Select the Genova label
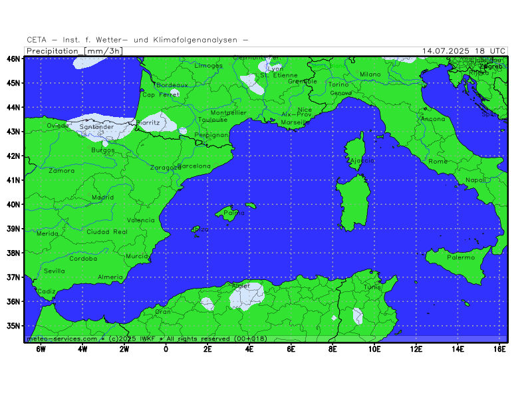The width and height of the screenshot is (532, 399). click(x=340, y=93)
